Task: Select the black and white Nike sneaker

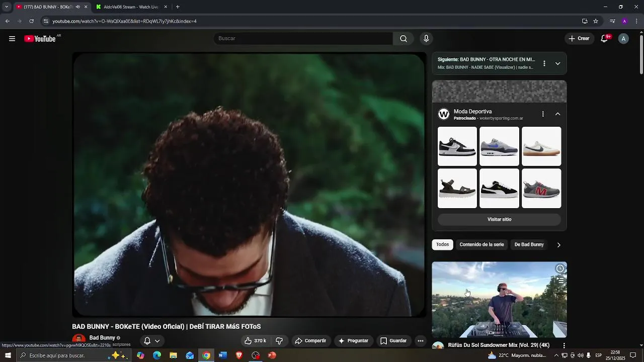Action: click(x=457, y=146)
